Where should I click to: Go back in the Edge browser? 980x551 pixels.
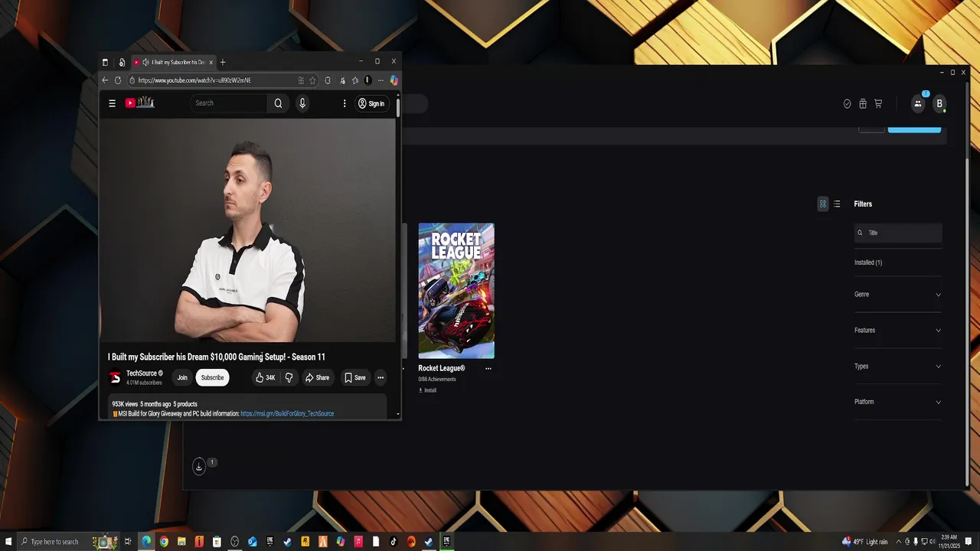[x=105, y=80]
